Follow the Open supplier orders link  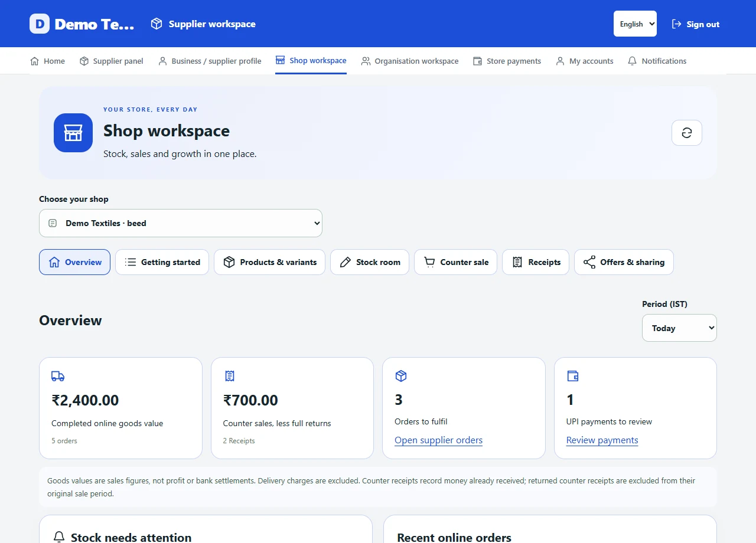click(x=438, y=440)
